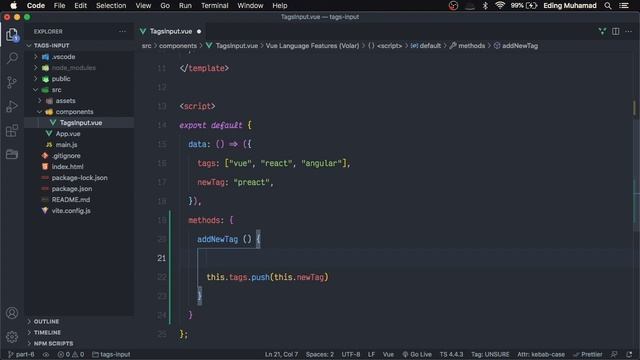640x360 pixels.
Task: Open editor more actions menu
Action: (x=629, y=31)
